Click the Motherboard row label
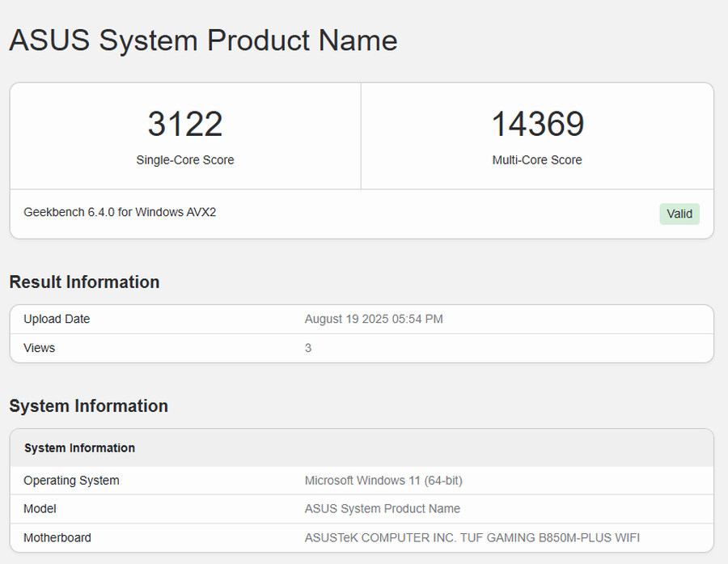 click(x=57, y=537)
